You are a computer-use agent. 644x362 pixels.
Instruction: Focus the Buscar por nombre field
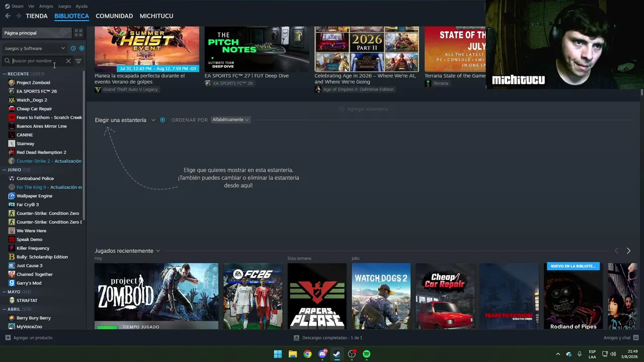click(x=38, y=61)
